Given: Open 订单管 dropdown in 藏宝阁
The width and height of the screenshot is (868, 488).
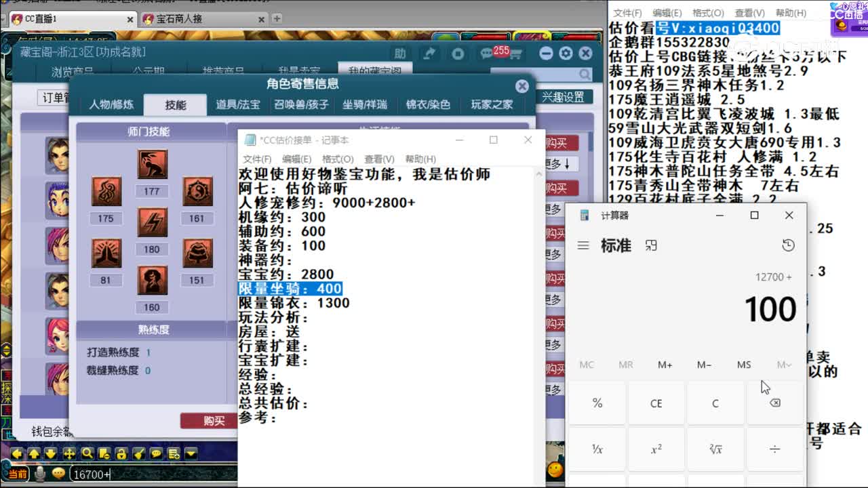Looking at the screenshot, I should 56,98.
